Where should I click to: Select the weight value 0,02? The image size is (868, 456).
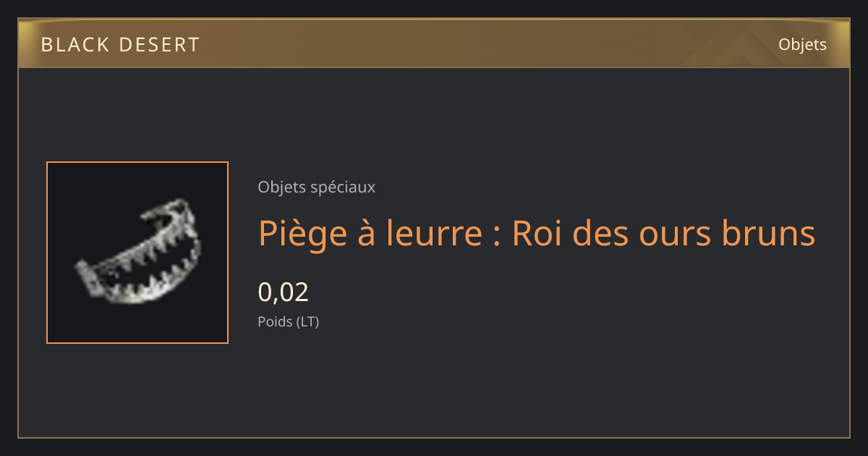pos(284,292)
